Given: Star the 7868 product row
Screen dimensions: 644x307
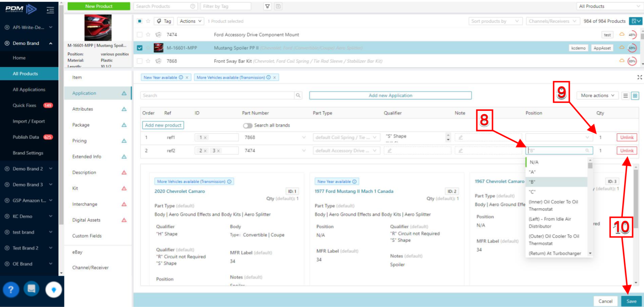Looking at the screenshot, I should tap(148, 61).
